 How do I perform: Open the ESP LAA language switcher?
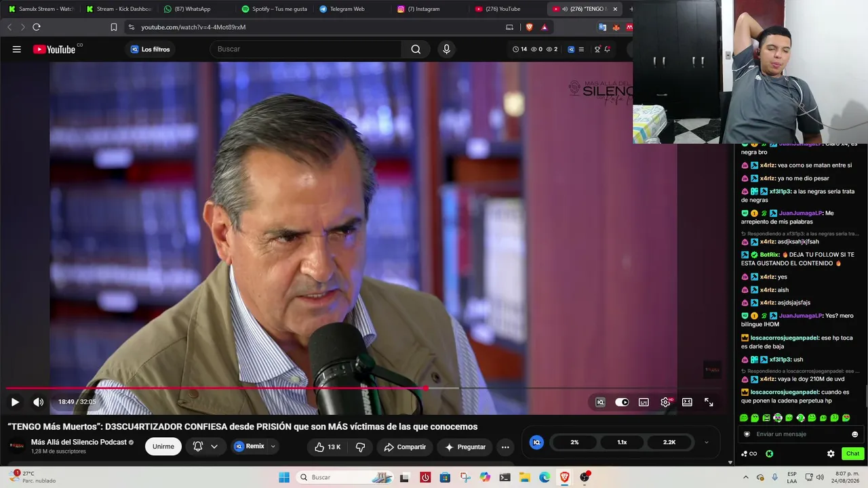tap(792, 477)
